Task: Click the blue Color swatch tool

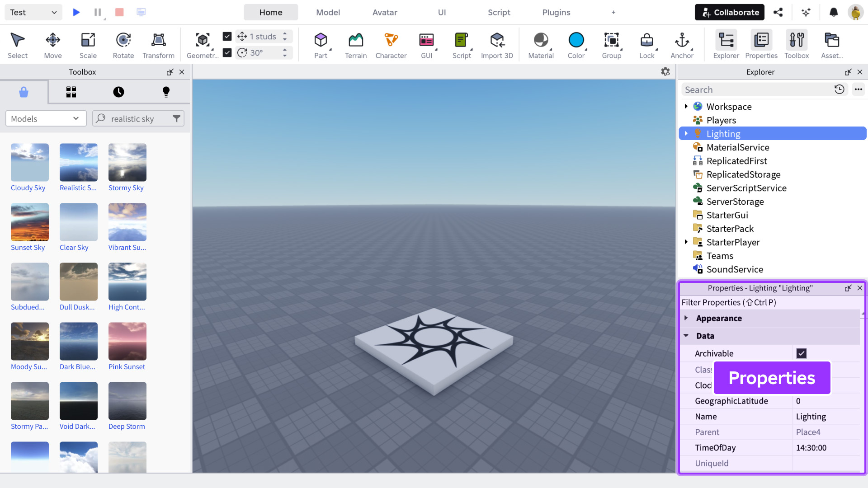Action: 576,41
